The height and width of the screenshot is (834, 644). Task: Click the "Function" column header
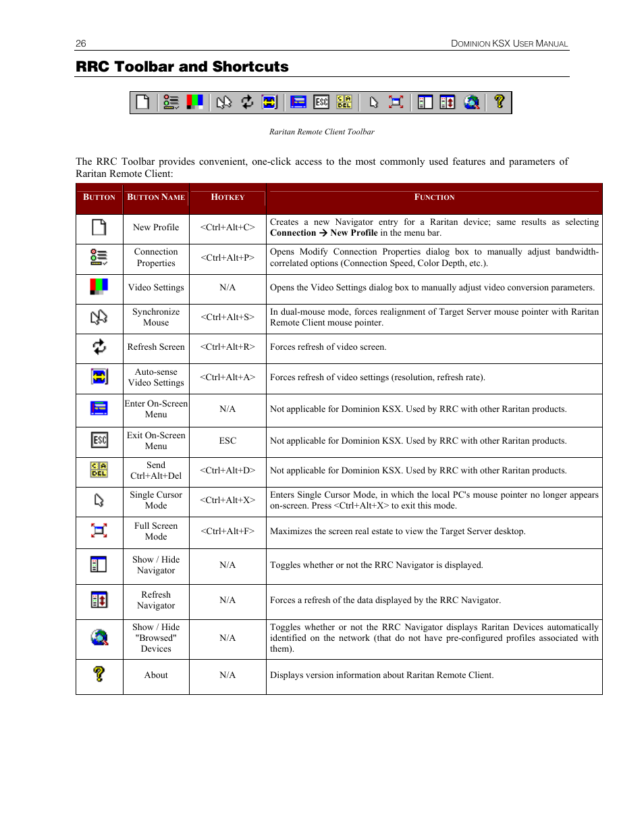tap(434, 197)
